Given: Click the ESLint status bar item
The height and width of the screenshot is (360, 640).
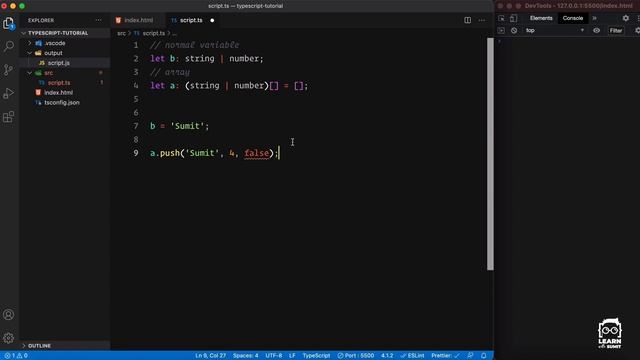Looking at the screenshot, I should (x=412, y=356).
